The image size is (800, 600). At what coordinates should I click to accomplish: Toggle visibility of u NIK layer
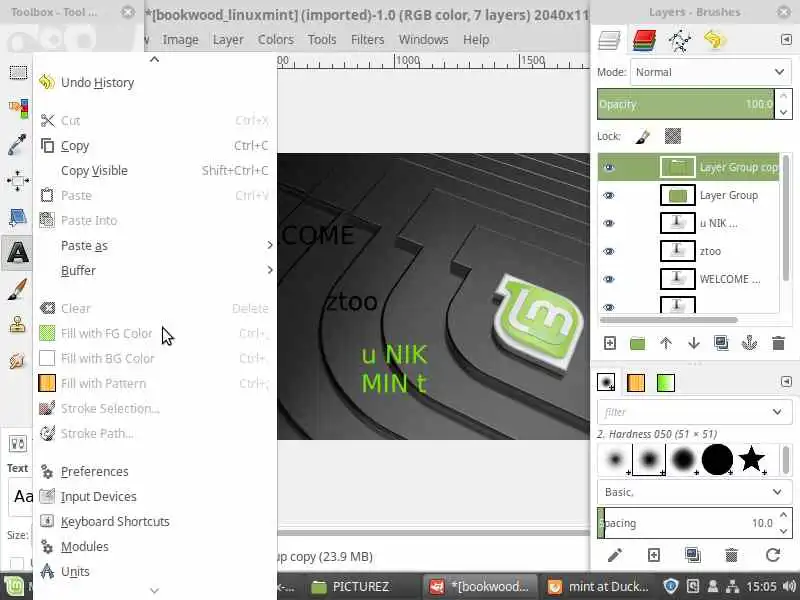click(609, 223)
